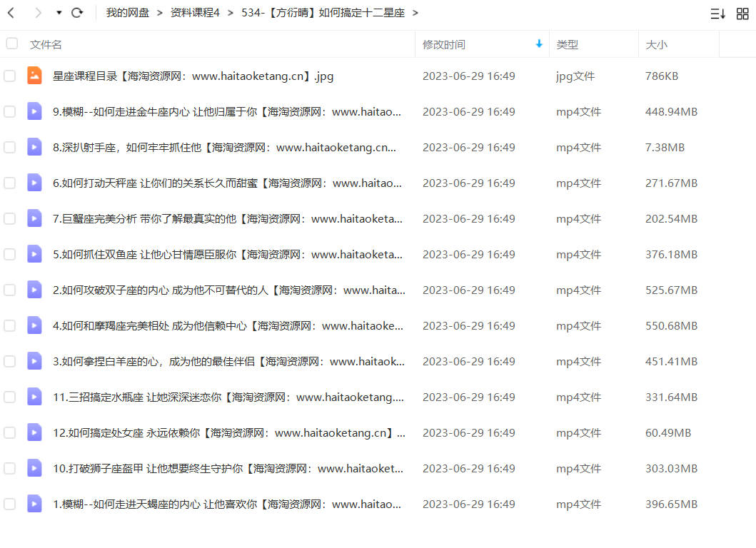Tick checkbox for 4.如何和摩羯座 video
756x548 pixels.
(x=10, y=326)
